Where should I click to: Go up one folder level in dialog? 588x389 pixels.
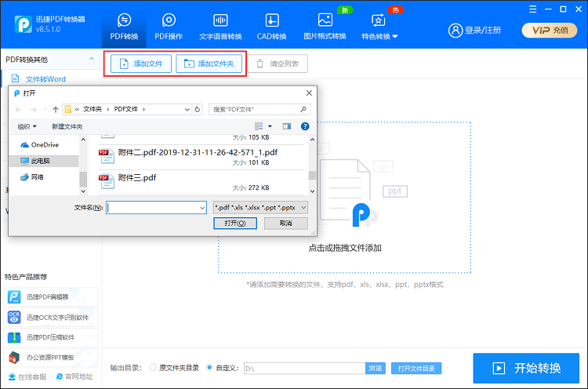[55, 109]
